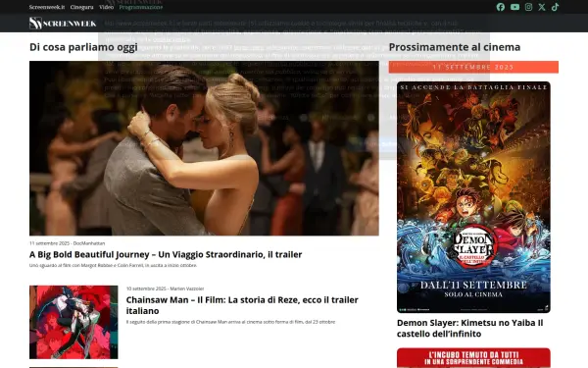This screenshot has height=368, width=588.
Task: Go to the Video section
Action: coord(106,7)
